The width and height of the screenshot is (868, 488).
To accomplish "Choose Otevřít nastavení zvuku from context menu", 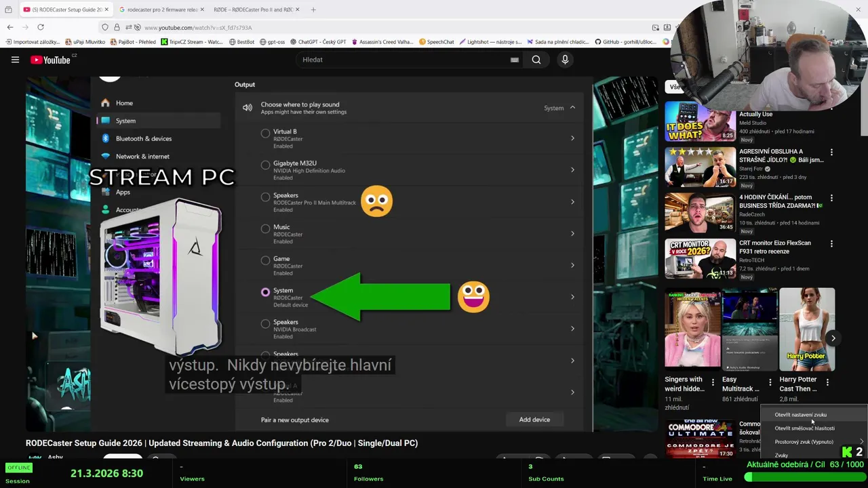I will click(x=801, y=415).
